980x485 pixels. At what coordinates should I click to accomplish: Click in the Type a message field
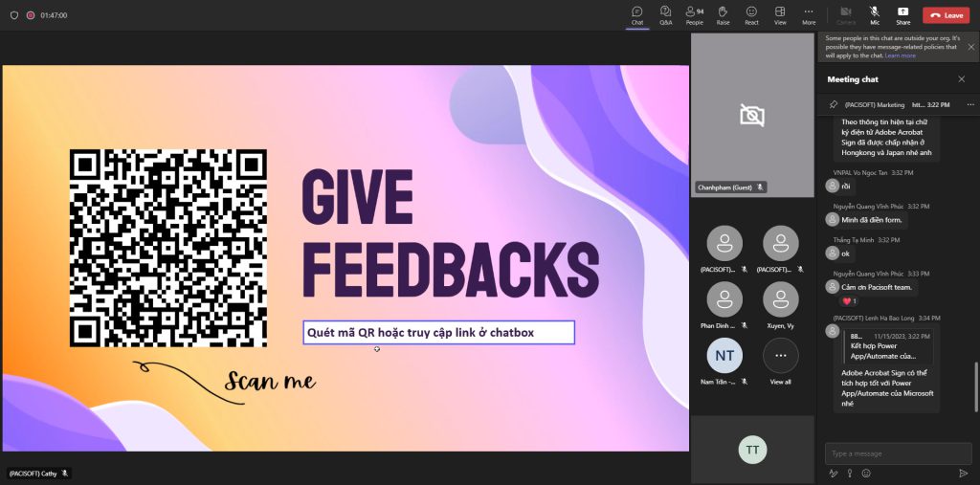coord(898,453)
